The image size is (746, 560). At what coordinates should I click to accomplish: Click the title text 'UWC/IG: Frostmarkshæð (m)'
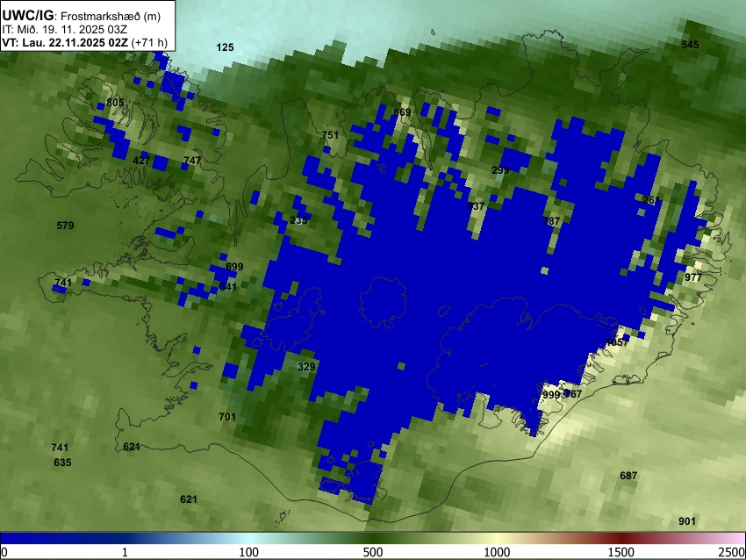pos(82,15)
